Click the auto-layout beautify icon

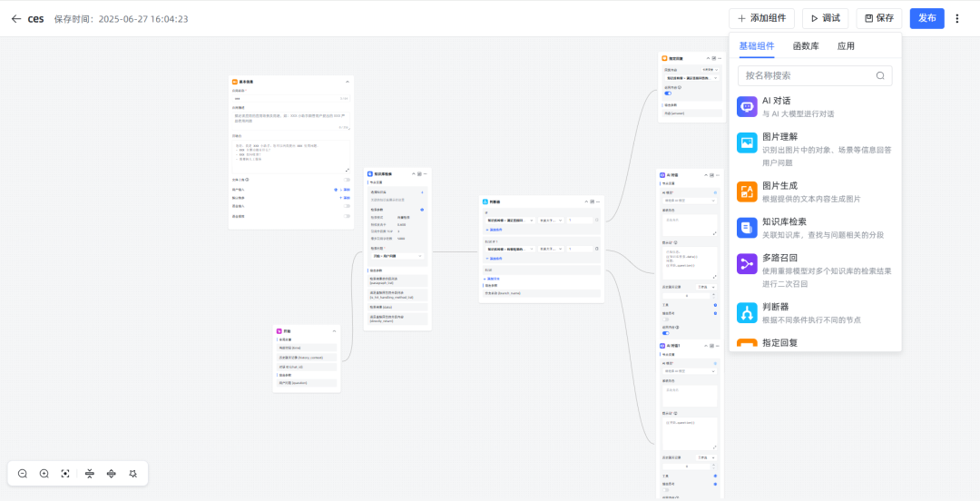click(x=133, y=474)
